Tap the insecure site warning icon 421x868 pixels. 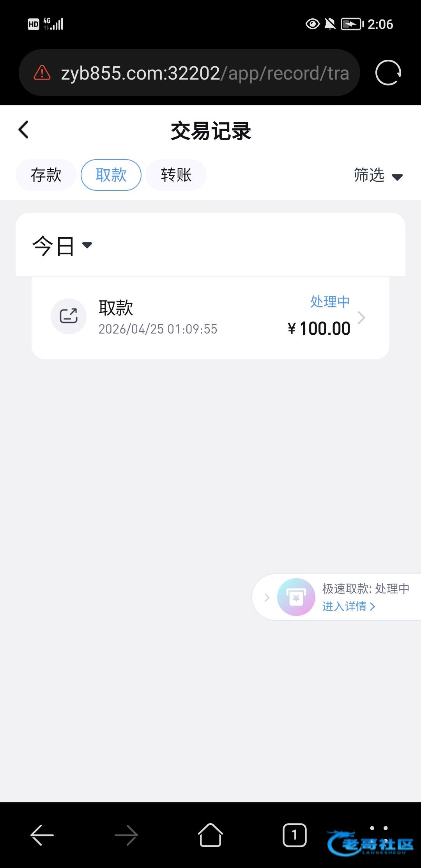pyautogui.click(x=42, y=73)
